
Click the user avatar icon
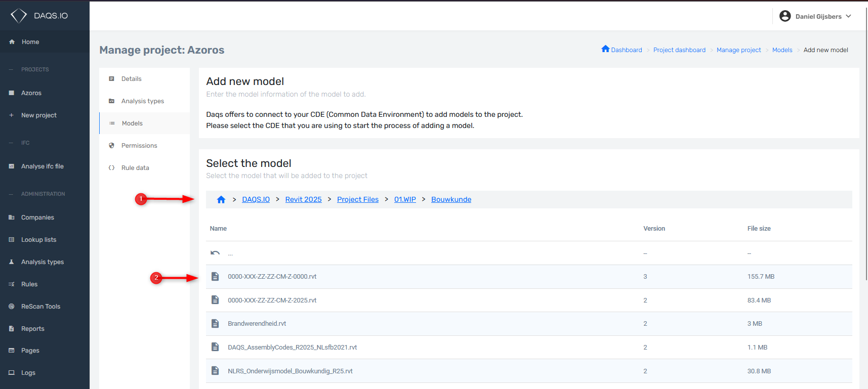pos(785,16)
